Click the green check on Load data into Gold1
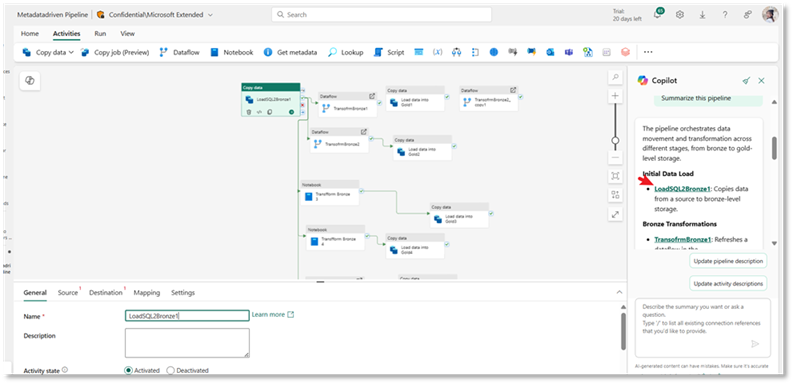The image size is (793, 384). pyautogui.click(x=447, y=96)
